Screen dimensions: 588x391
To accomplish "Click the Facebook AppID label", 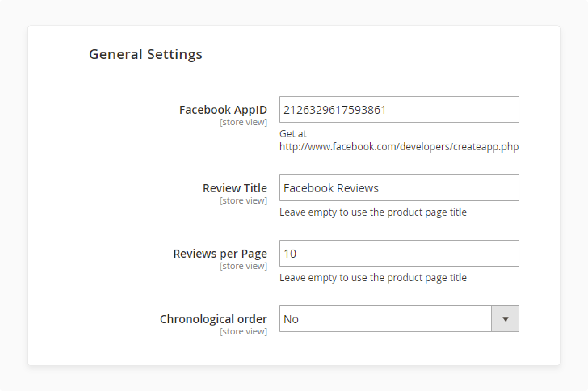I will coord(223,110).
